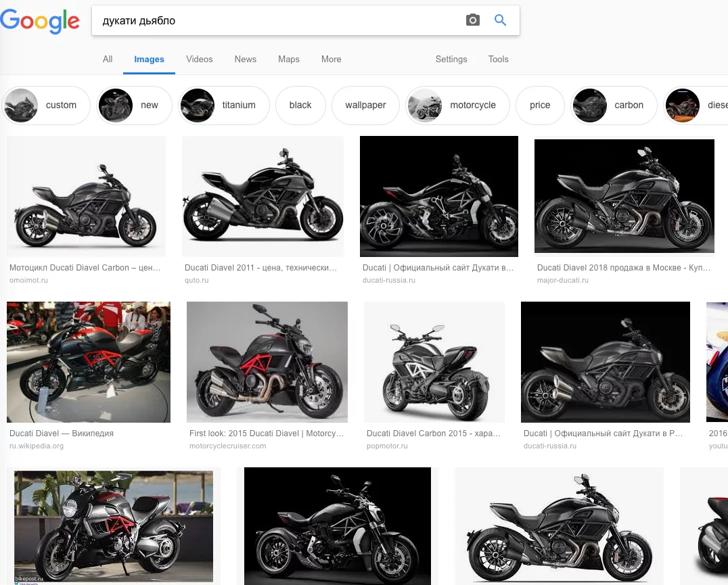Click the blue magnifier search icon
The image size is (728, 585).
(x=501, y=20)
